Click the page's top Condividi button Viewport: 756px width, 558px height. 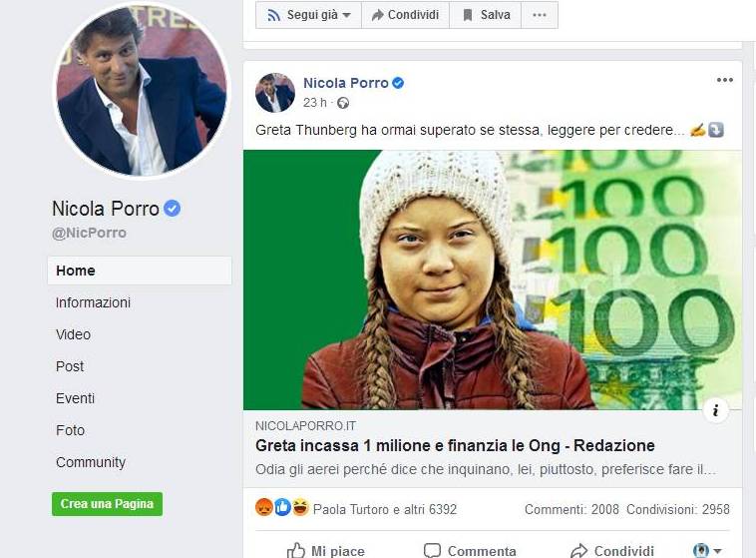point(404,15)
